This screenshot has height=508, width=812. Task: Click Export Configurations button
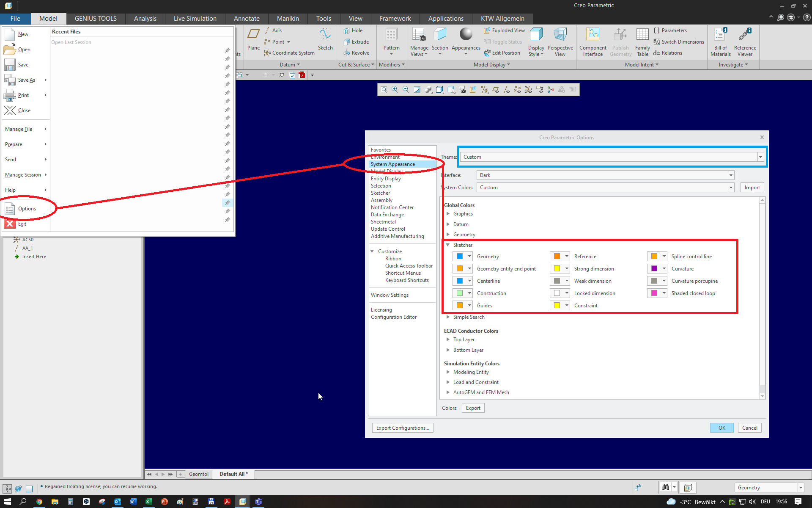click(403, 428)
